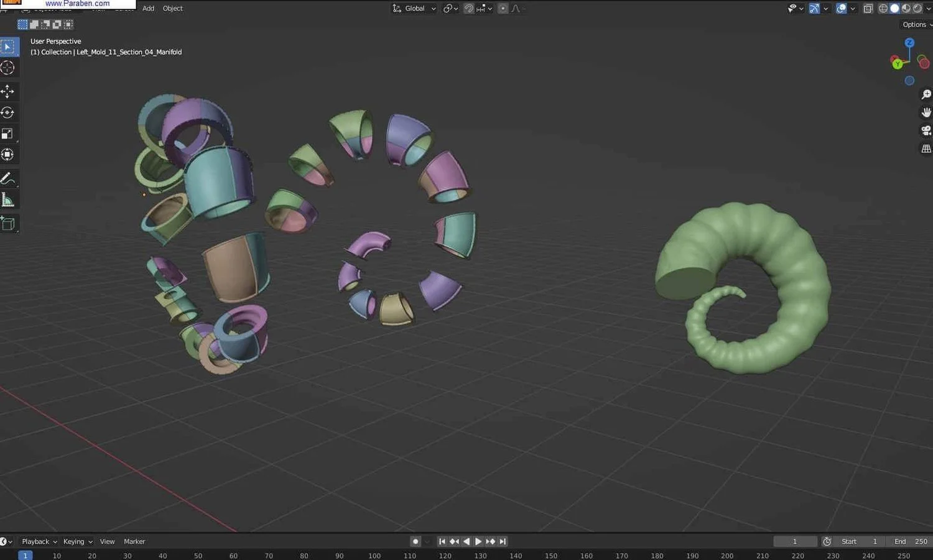
Task: Open the Object menu
Action: [x=173, y=9]
